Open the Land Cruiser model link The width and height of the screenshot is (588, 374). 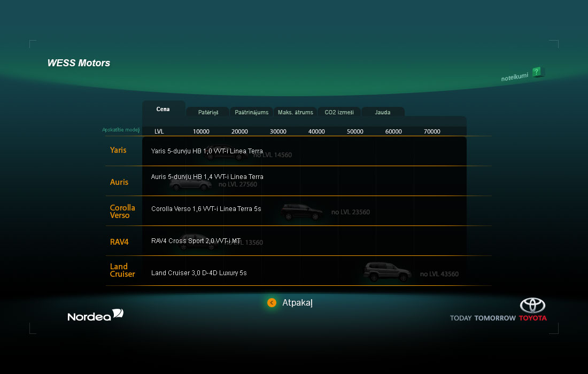122,270
